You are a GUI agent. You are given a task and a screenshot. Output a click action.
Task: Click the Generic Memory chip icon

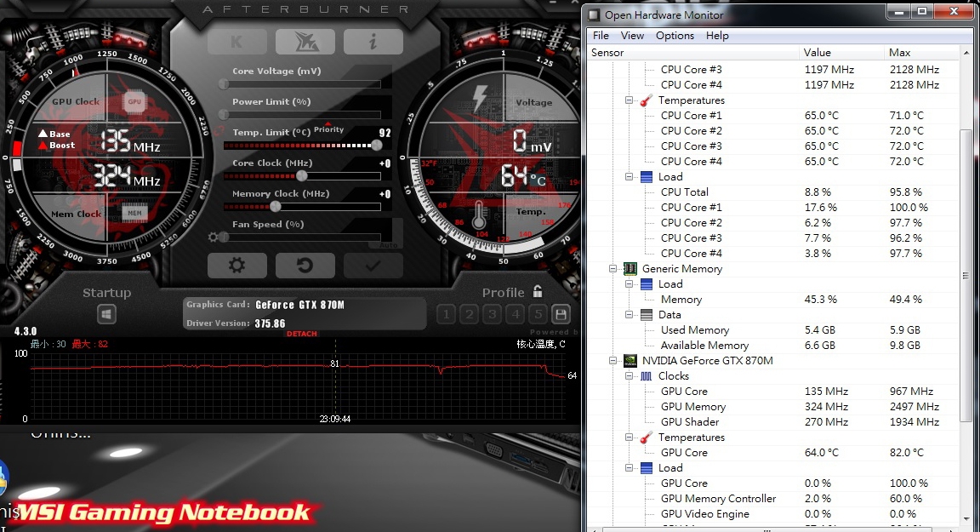point(630,269)
